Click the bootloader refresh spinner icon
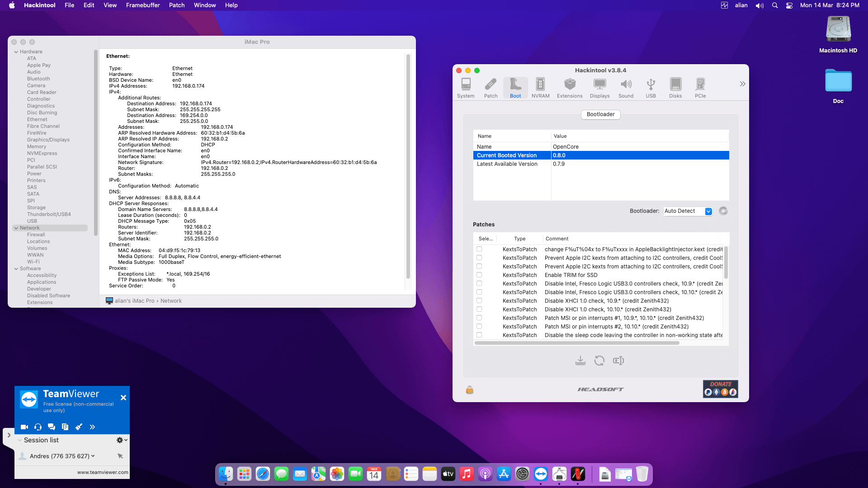868x488 pixels. [x=723, y=211]
